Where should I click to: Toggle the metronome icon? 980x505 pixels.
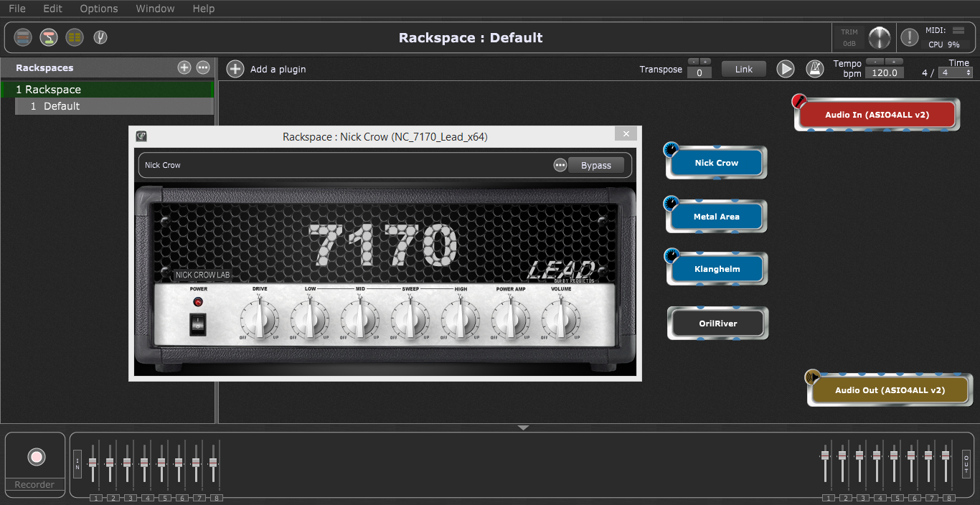click(x=815, y=69)
